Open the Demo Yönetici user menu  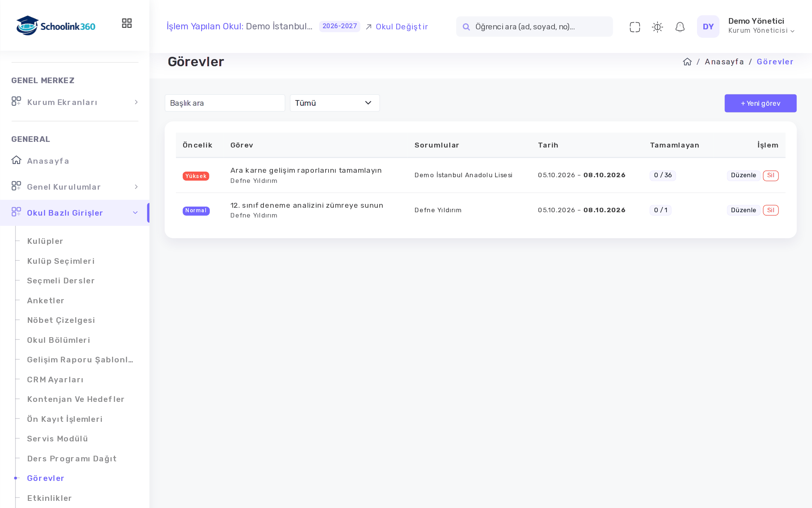[761, 26]
